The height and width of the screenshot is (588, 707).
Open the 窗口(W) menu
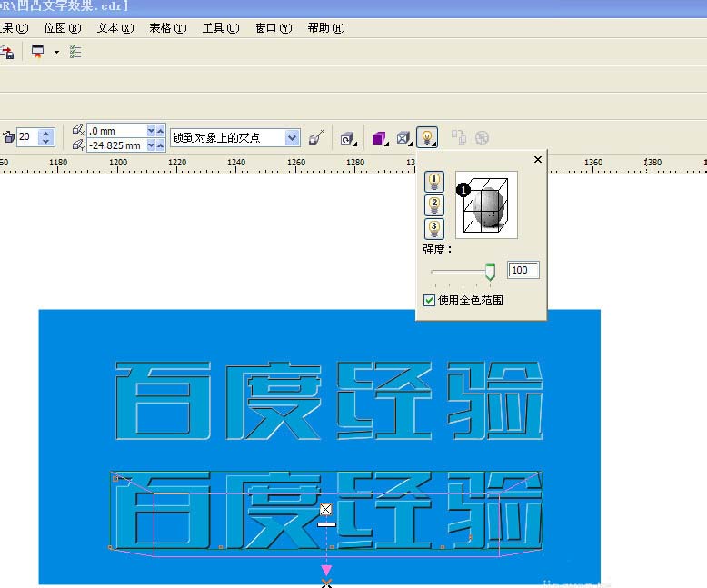tap(274, 28)
